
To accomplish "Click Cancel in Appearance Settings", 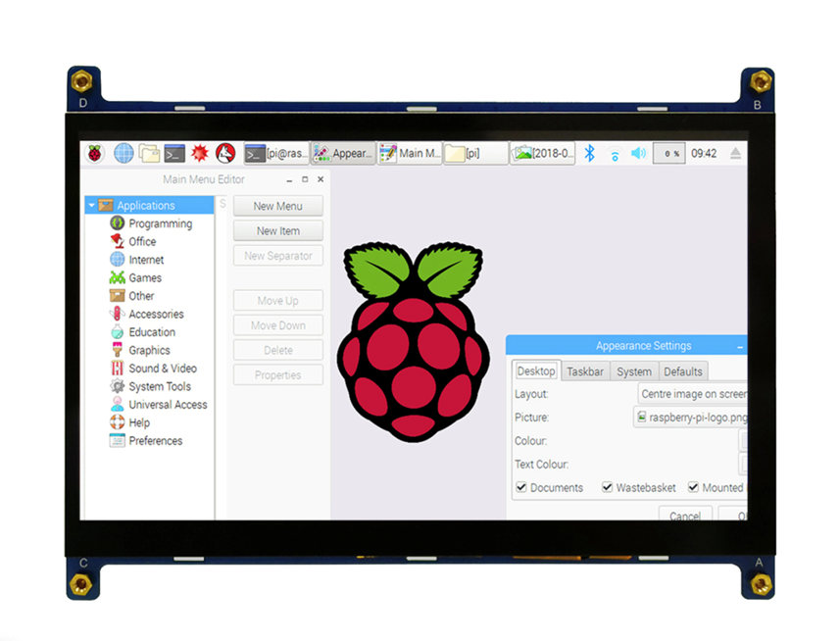I will click(685, 515).
